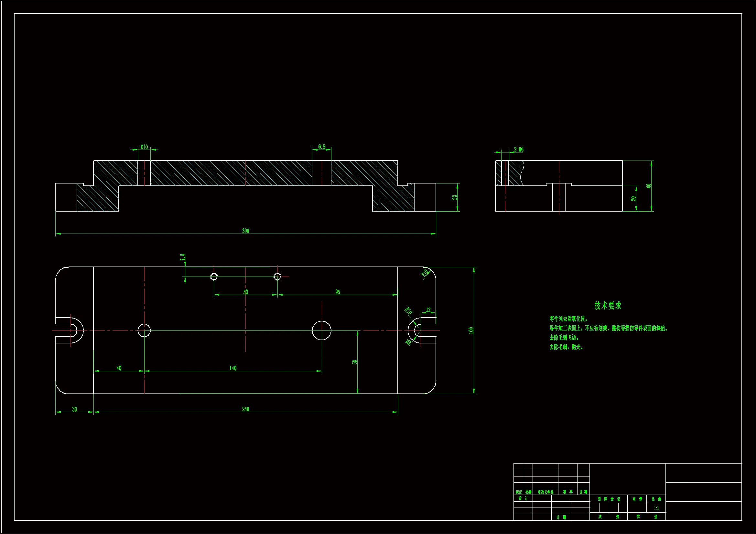The width and height of the screenshot is (756, 534).
Task: Click the 30 flange width dimension text
Action: coord(74,409)
